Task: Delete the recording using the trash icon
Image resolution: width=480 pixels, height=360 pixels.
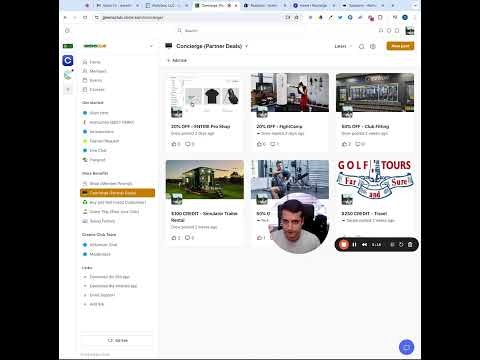Action: pos(410,245)
